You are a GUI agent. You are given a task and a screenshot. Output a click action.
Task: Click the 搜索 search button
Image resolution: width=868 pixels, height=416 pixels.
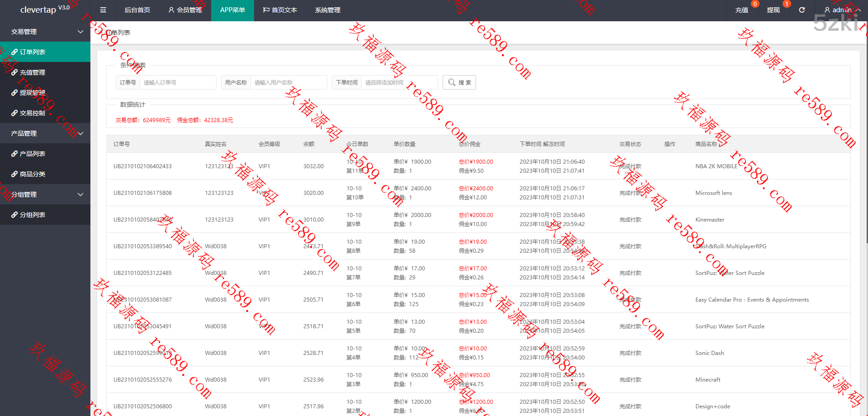(459, 82)
